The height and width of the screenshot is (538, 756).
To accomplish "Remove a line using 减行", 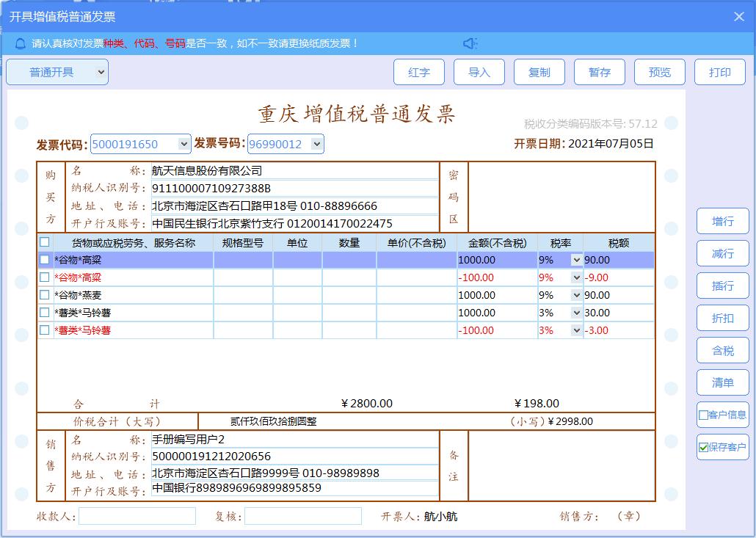I will pos(722,253).
